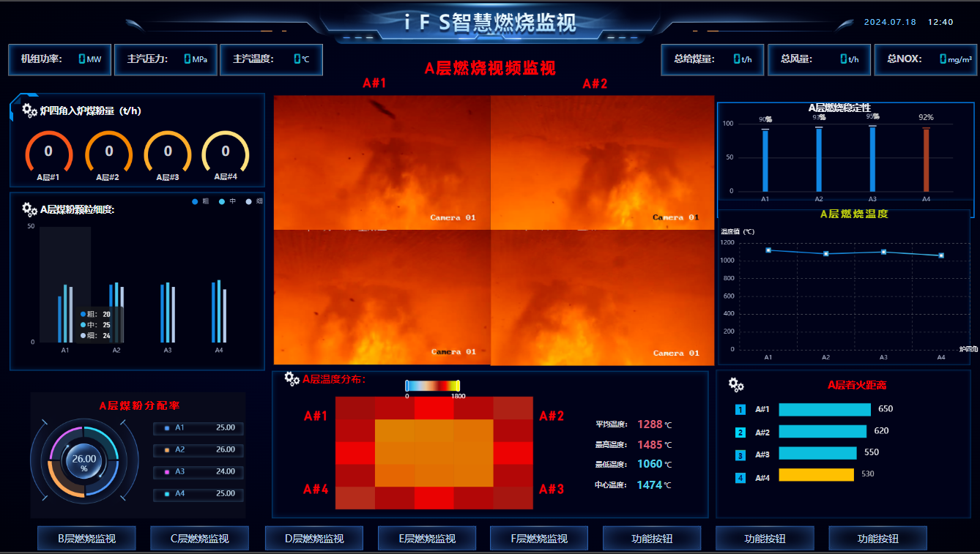Image resolution: width=980 pixels, height=554 pixels.
Task: Click number 2 badge beside A#2 distance
Action: tap(740, 433)
